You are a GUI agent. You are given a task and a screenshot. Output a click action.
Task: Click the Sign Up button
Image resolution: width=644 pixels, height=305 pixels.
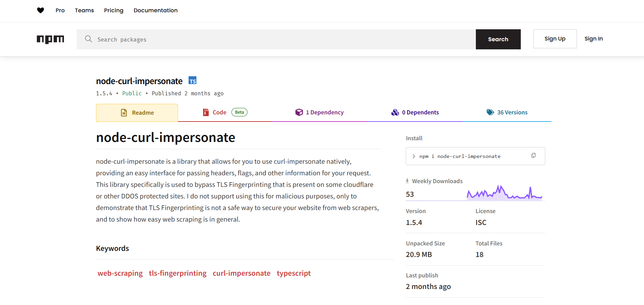(x=555, y=39)
